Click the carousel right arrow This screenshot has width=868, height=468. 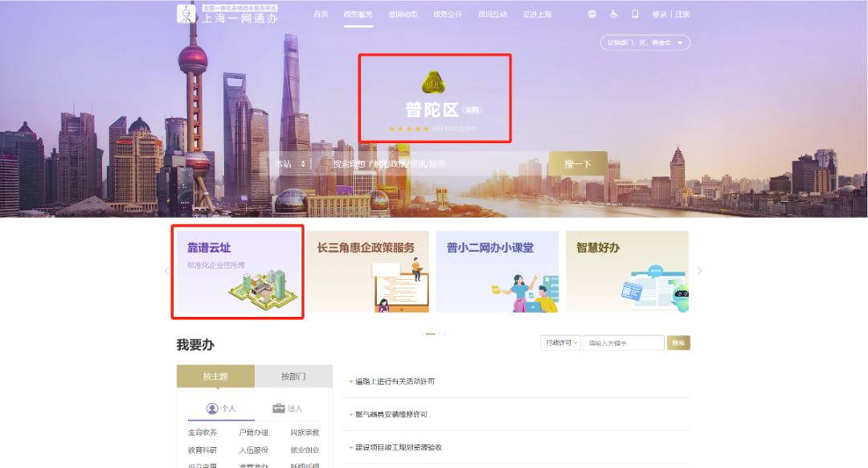699,271
